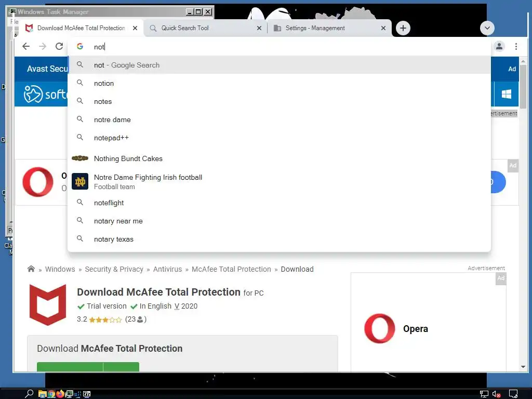Choose the 'noteflight' suggestion
532x399 pixels.
(x=279, y=203)
